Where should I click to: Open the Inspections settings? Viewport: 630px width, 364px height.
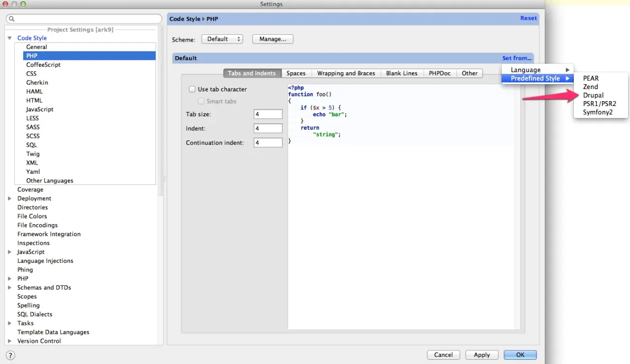click(x=33, y=243)
